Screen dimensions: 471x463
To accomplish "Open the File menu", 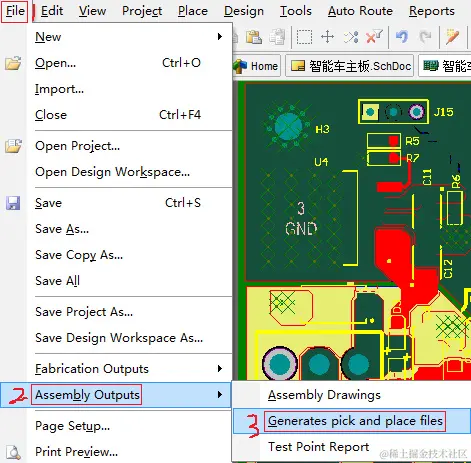I will [15, 11].
